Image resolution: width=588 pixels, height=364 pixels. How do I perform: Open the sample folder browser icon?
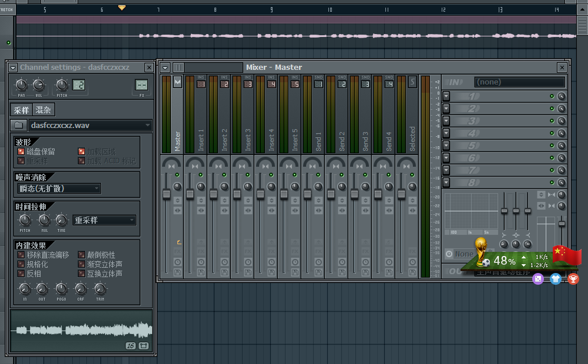[x=18, y=125]
